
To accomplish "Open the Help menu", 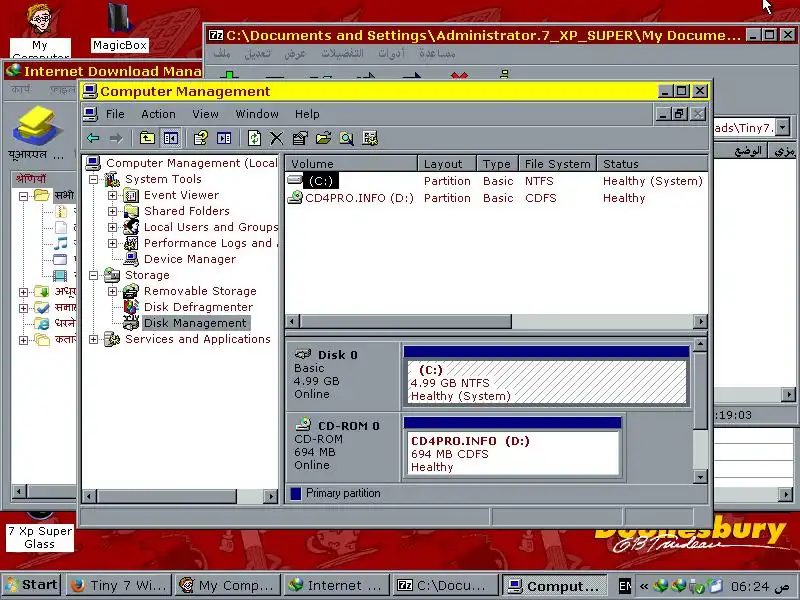I will 307,114.
